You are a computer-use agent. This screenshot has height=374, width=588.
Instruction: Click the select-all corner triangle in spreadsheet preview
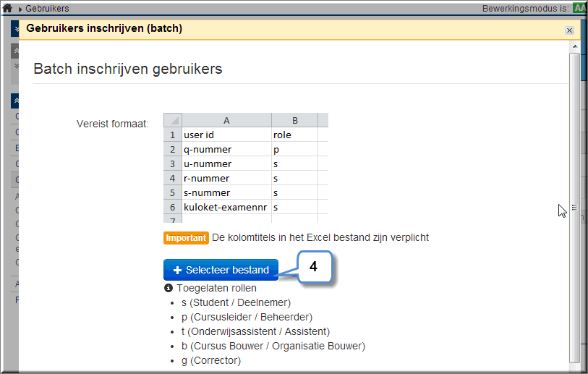[x=173, y=120]
